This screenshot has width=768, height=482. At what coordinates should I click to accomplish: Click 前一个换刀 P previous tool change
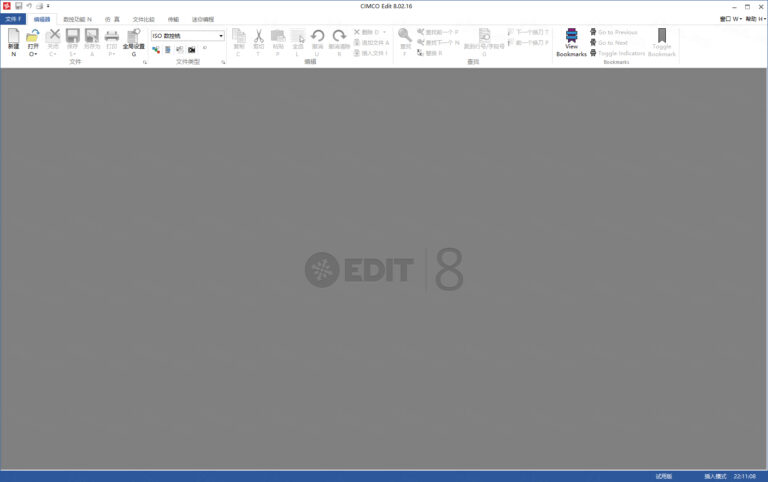point(528,43)
